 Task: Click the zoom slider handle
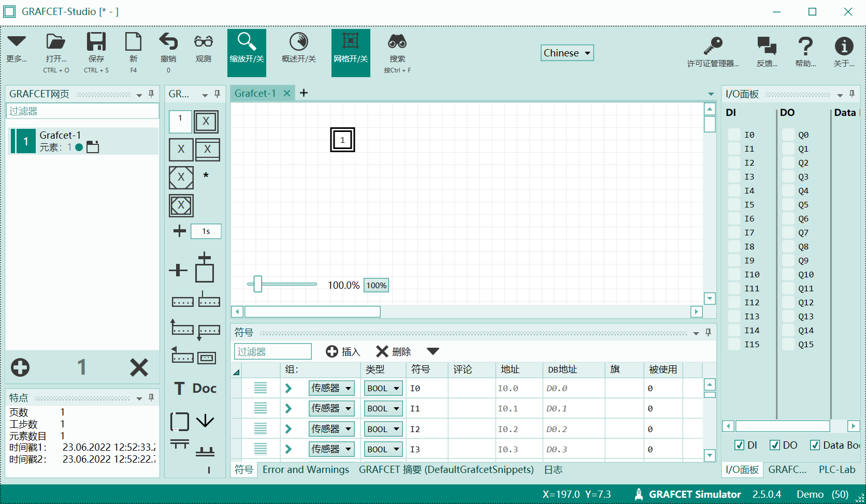(x=257, y=284)
